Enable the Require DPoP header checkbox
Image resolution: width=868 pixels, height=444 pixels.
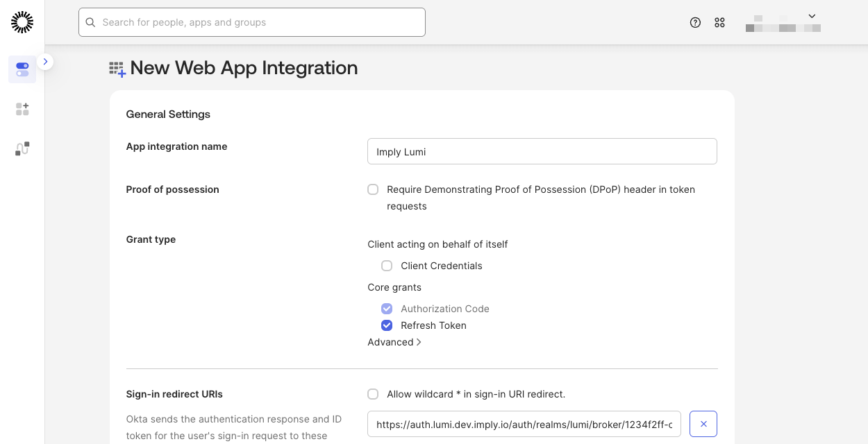coord(373,189)
